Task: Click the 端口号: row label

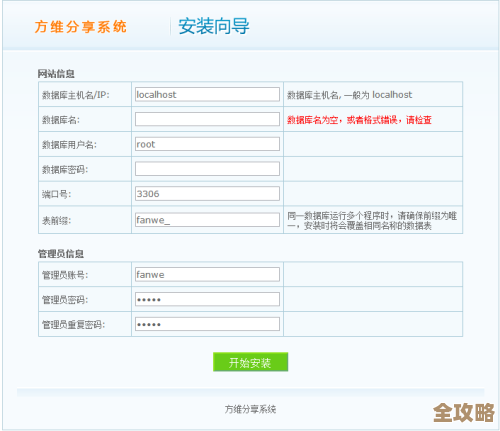Action: (56, 194)
